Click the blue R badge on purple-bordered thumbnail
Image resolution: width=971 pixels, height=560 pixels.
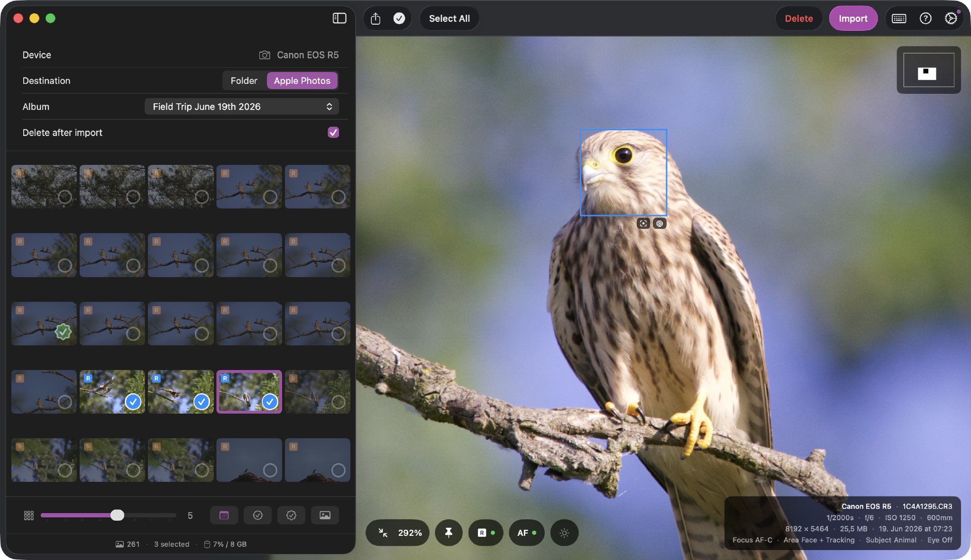(x=225, y=379)
